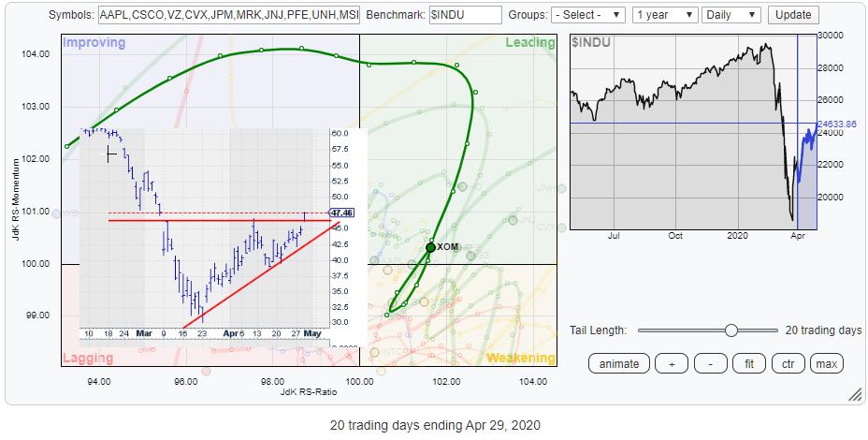Zoom out with the minus button
Screen dimensions: 868x440
709,363
